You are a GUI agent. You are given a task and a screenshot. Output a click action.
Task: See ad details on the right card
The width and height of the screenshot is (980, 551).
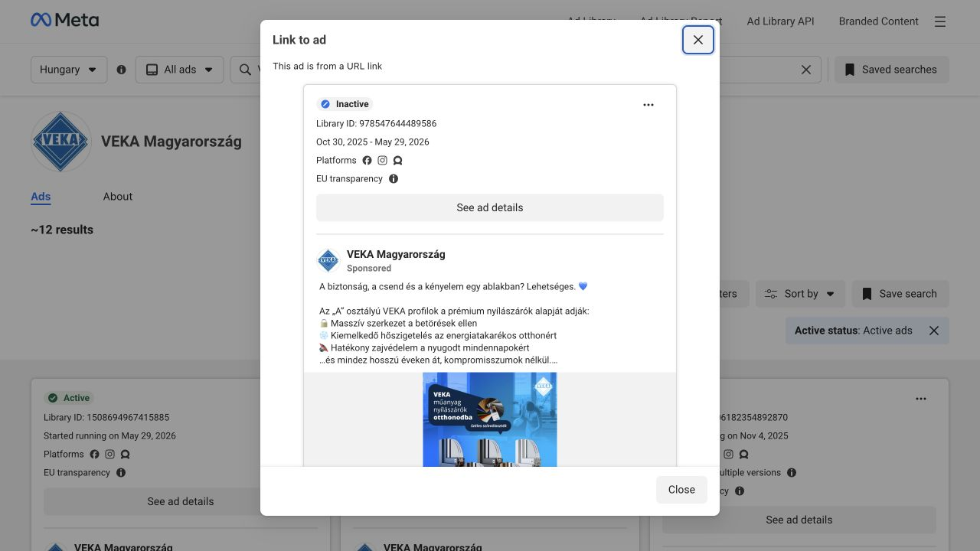799,520
